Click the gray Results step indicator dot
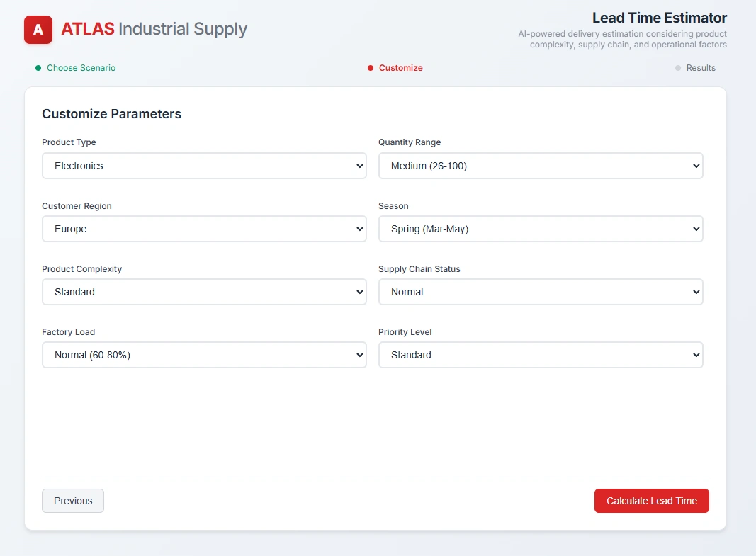Image resolution: width=756 pixels, height=556 pixels. pyautogui.click(x=678, y=67)
